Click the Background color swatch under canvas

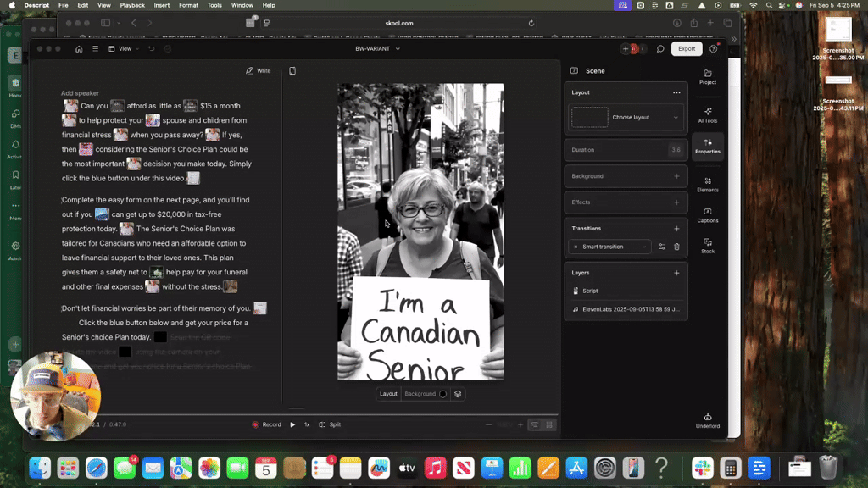coord(442,394)
